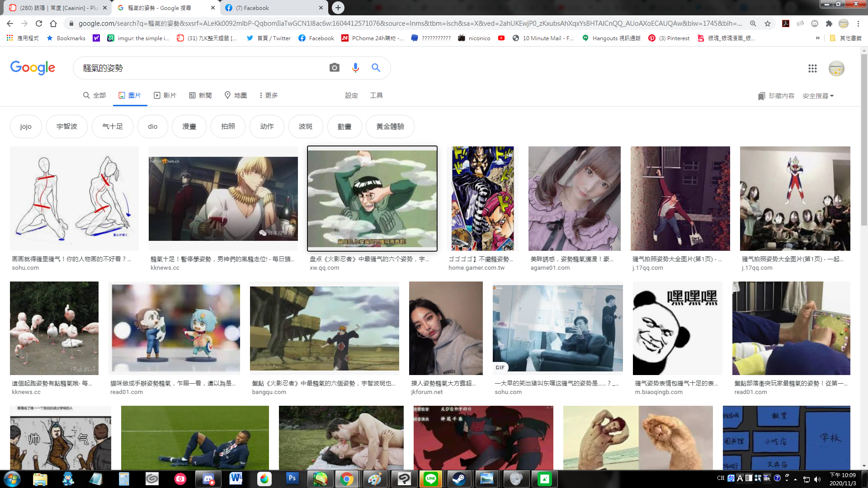Bookmark this page with the star icon

(768, 23)
